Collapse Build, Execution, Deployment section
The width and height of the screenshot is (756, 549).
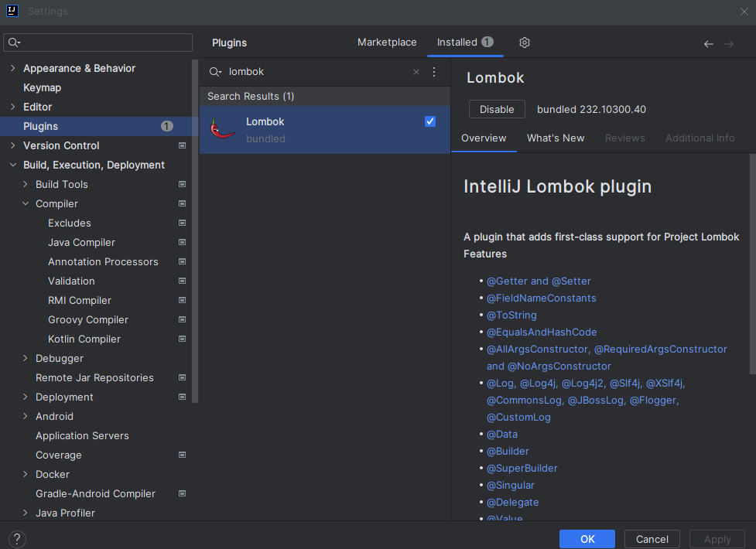pyautogui.click(x=12, y=165)
